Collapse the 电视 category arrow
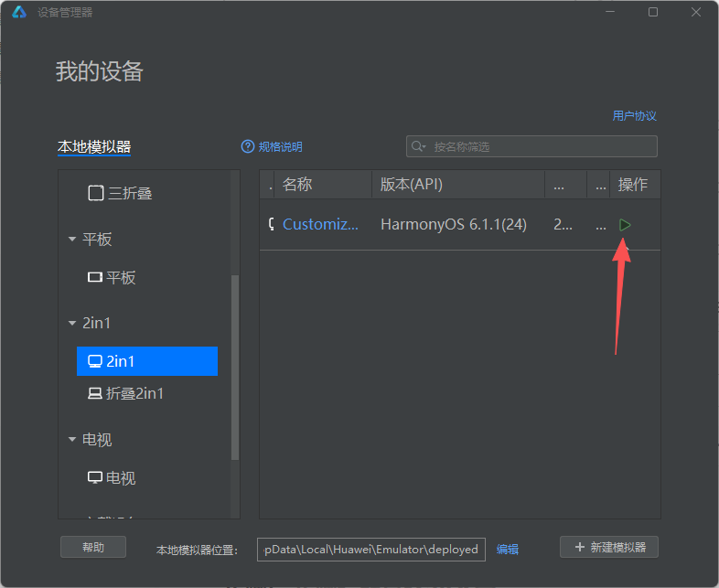This screenshot has height=588, width=719. click(72, 440)
